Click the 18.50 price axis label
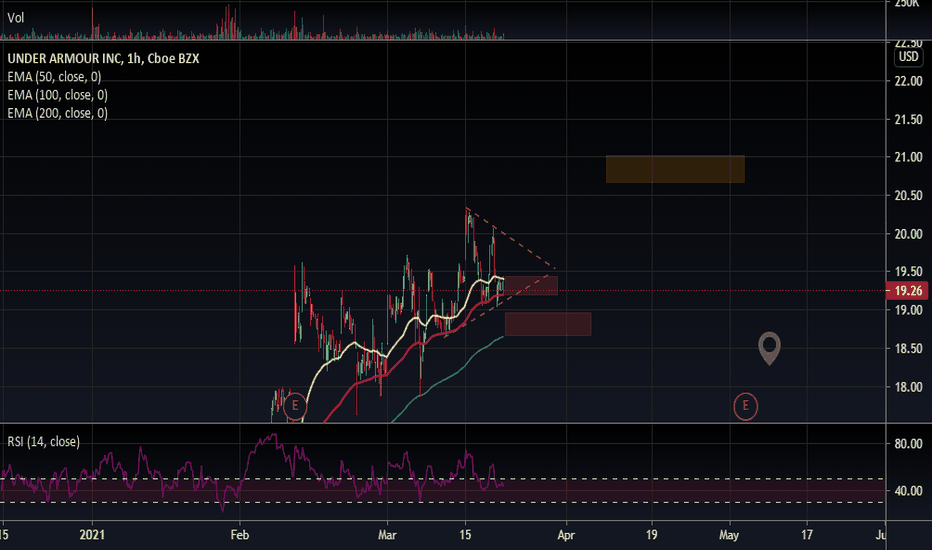This screenshot has width=932, height=550. point(909,348)
